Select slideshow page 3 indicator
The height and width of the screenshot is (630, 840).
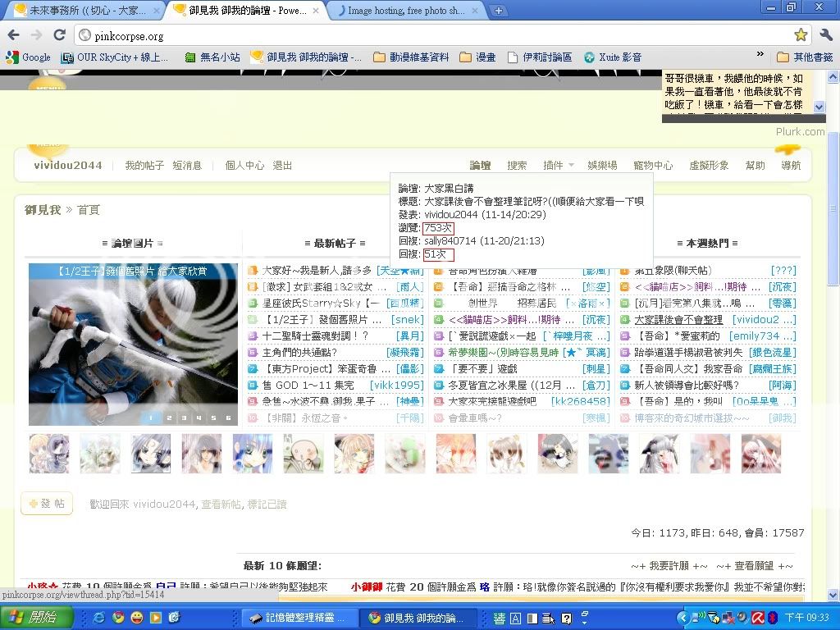(184, 418)
